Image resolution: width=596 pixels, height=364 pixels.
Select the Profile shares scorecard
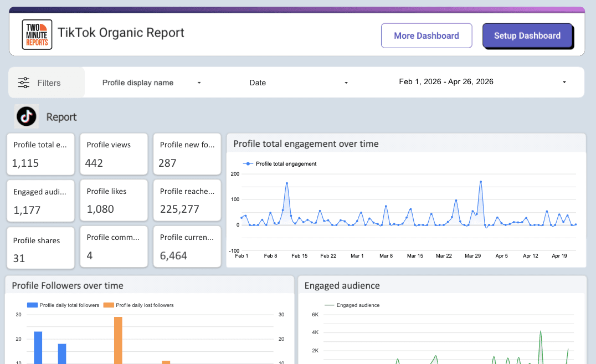40,248
